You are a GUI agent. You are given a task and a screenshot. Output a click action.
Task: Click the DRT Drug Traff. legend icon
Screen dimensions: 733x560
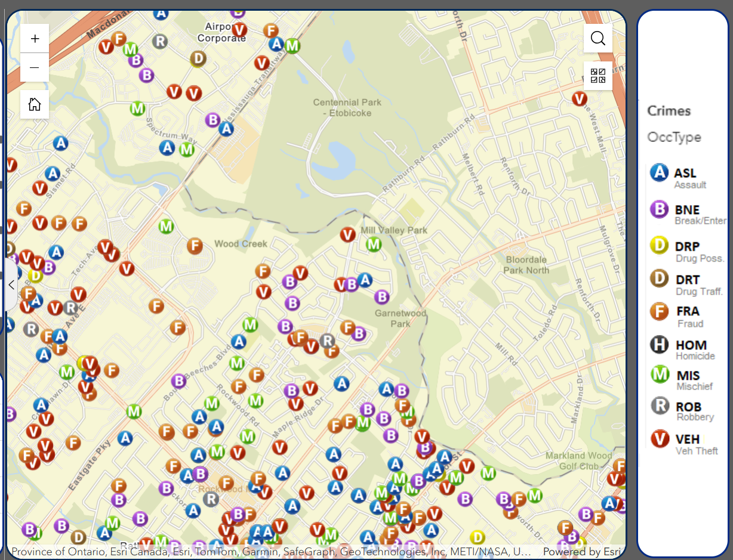point(659,279)
